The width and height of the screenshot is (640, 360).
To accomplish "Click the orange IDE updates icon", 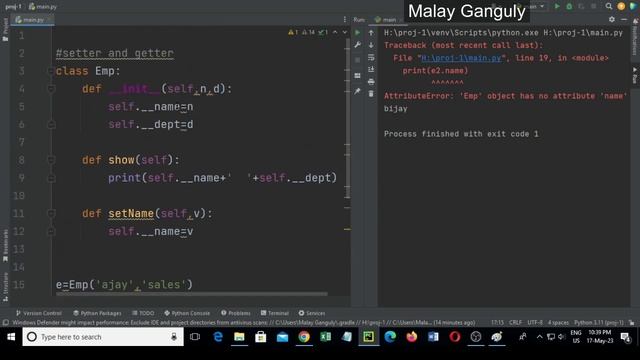I will point(621,6).
